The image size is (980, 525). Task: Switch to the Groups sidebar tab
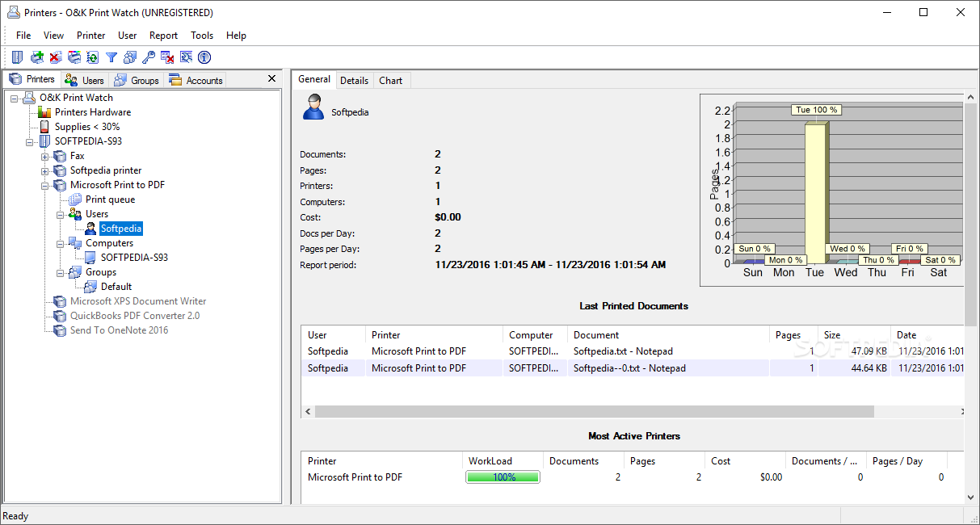tap(137, 80)
